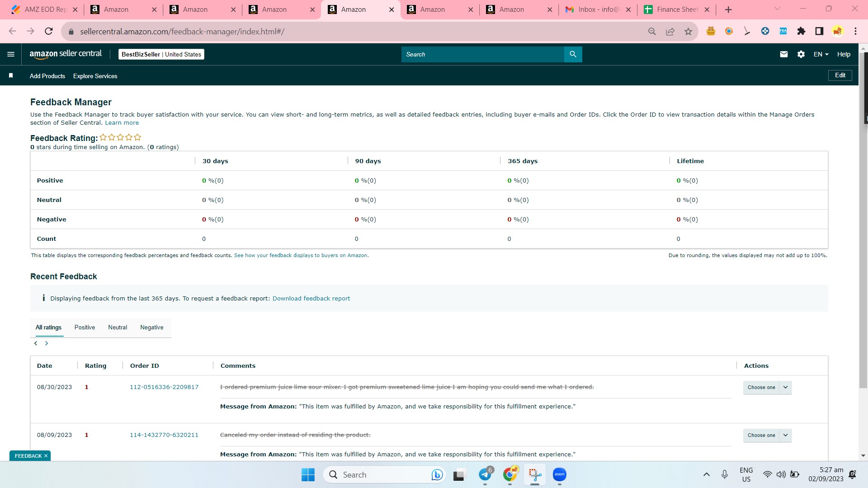This screenshot has width=868, height=488.
Task: Click the taskbar microphone icon
Action: (x=724, y=474)
